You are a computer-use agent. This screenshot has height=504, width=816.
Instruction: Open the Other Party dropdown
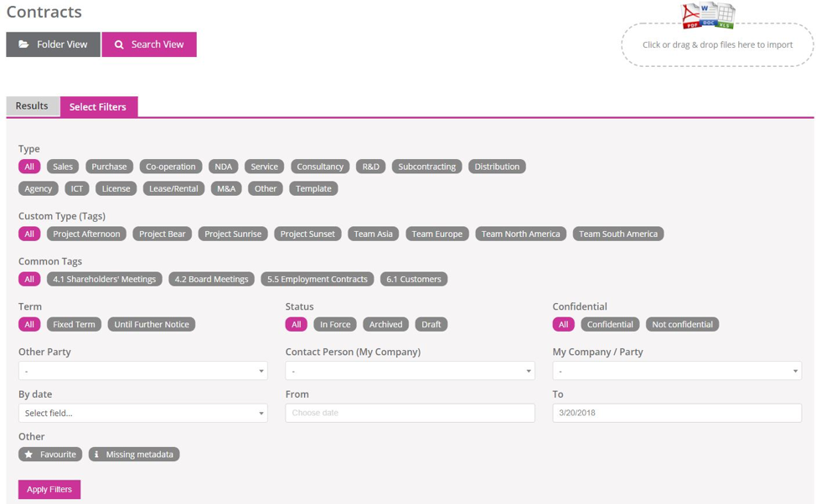tap(142, 370)
